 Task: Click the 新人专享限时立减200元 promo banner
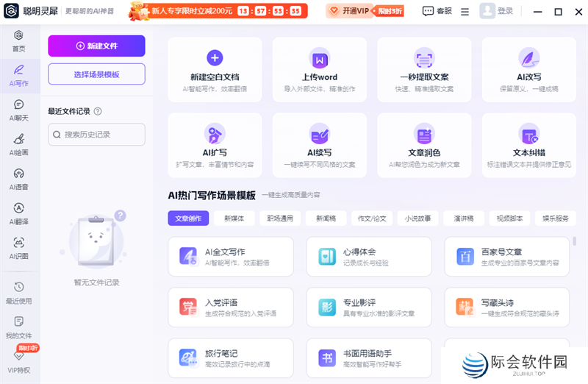tap(218, 11)
